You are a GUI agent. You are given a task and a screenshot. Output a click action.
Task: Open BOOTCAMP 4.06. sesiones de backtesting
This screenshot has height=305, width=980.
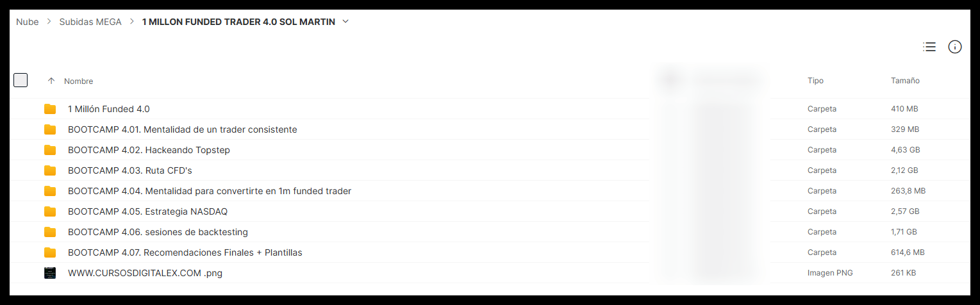click(x=158, y=232)
